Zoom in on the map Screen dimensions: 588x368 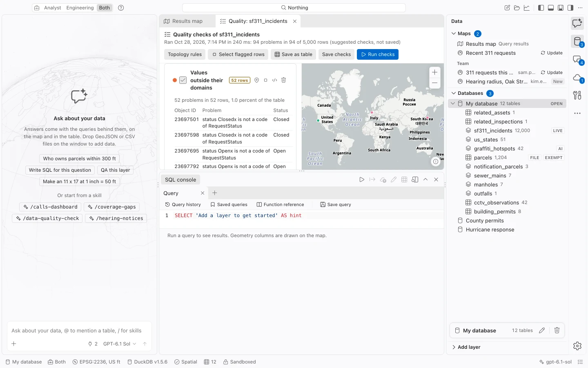(x=435, y=72)
